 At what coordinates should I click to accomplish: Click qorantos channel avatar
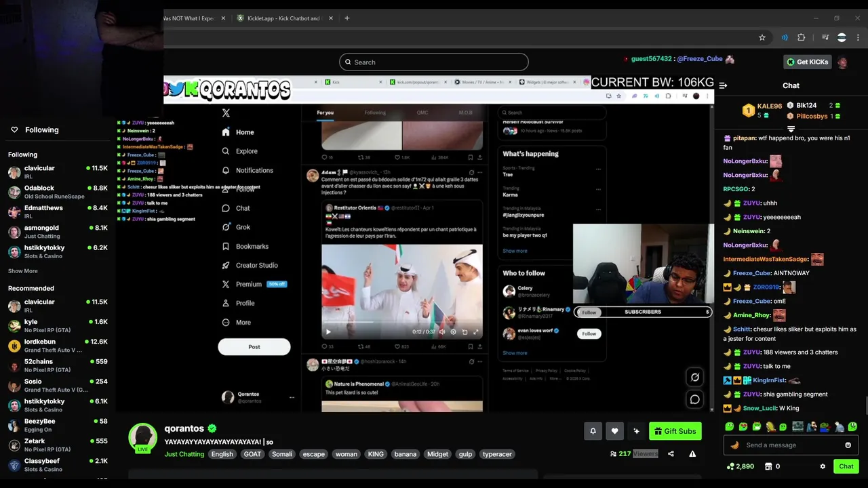143,438
